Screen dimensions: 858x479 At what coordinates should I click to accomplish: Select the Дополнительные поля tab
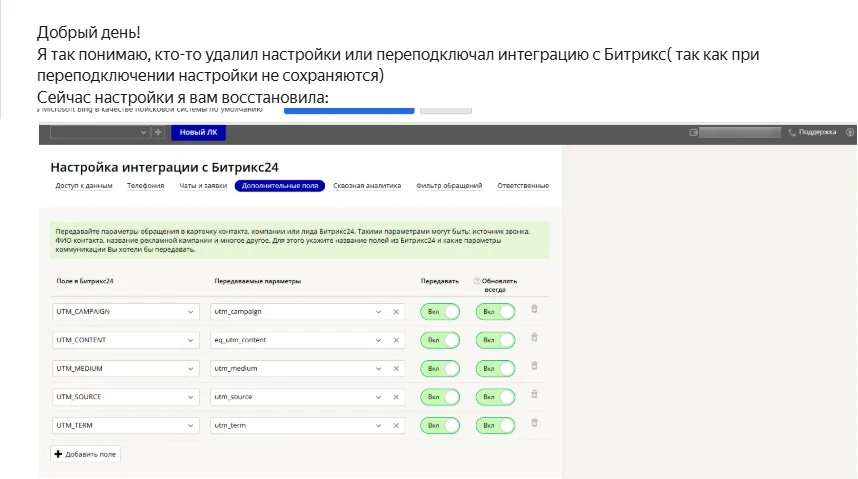coord(280,186)
